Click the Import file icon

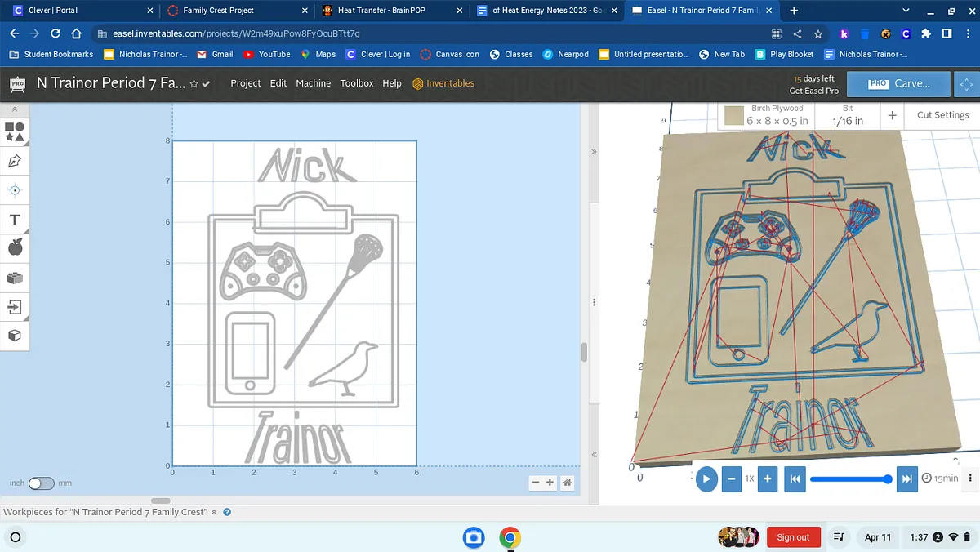pyautogui.click(x=15, y=307)
